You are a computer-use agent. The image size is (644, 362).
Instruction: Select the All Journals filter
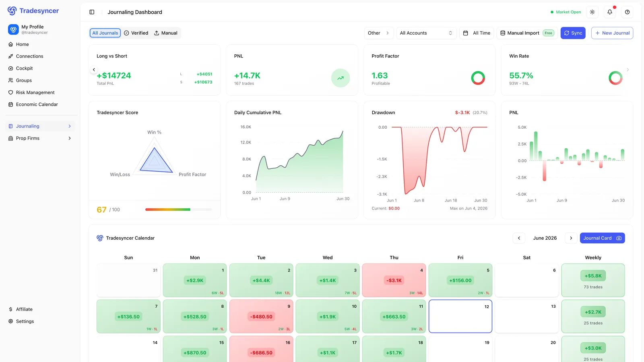click(105, 33)
